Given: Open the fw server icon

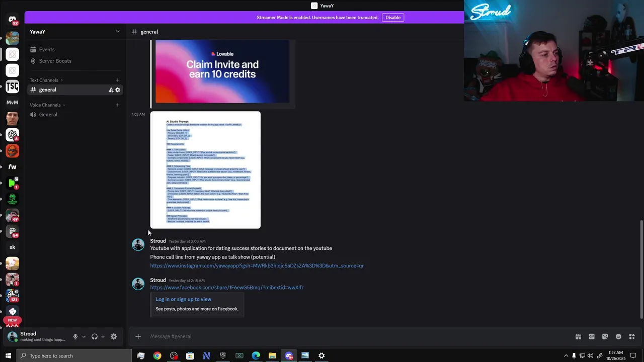Looking at the screenshot, I should pos(12,167).
